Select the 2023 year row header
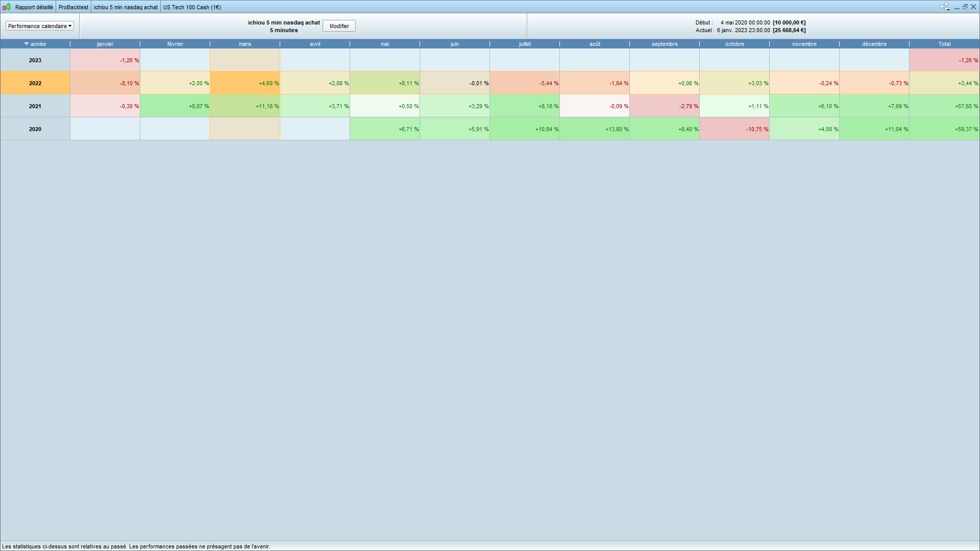The image size is (980, 551). 35,60
